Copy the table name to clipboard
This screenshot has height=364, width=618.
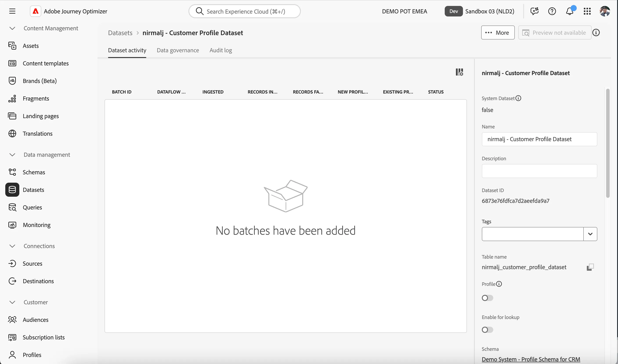pos(590,267)
